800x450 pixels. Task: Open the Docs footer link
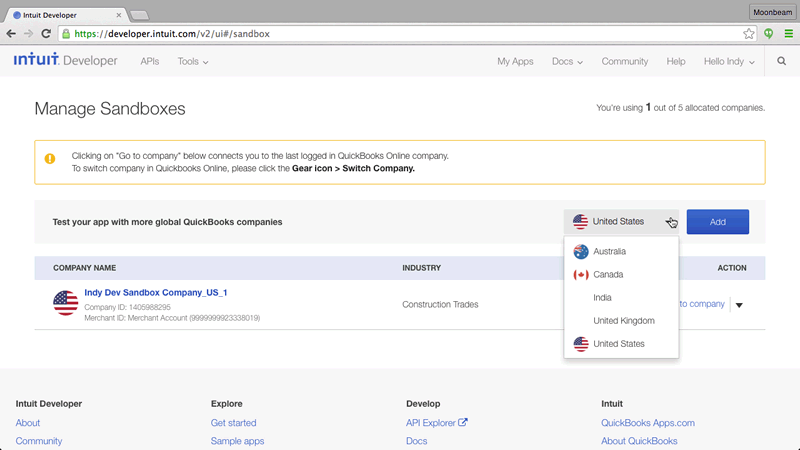416,441
